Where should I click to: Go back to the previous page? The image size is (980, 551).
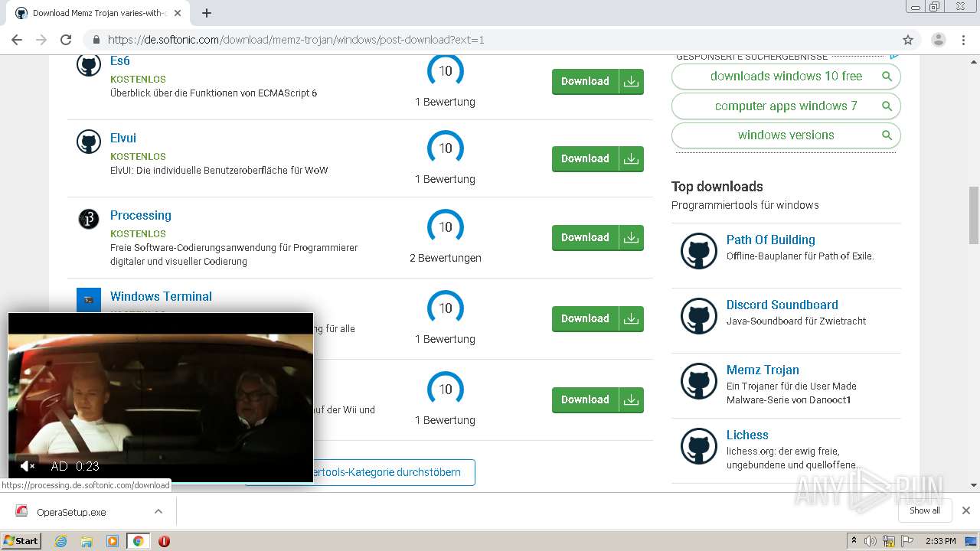click(17, 40)
